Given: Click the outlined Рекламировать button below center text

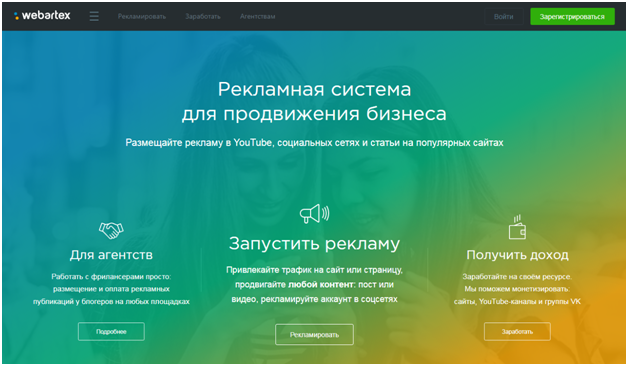Looking at the screenshot, I should (x=314, y=334).
